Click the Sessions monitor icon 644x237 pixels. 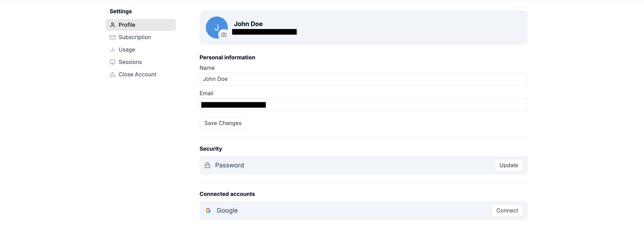pyautogui.click(x=113, y=62)
